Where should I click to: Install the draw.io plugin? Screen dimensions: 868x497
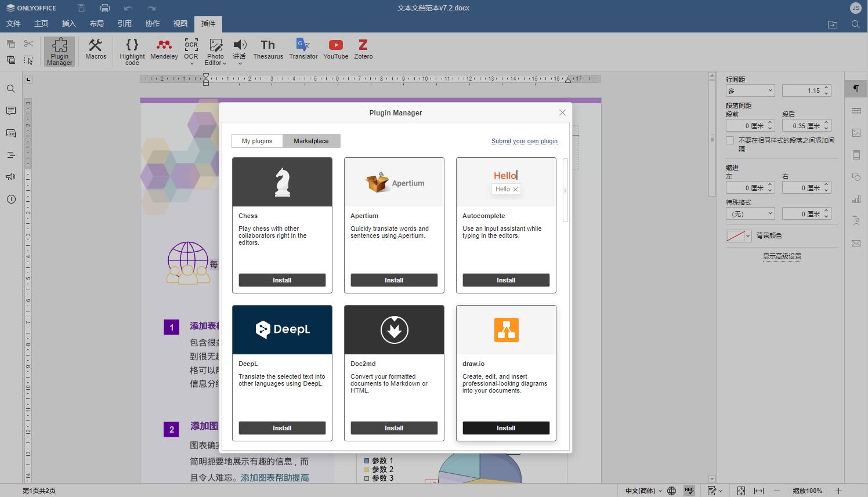point(505,428)
